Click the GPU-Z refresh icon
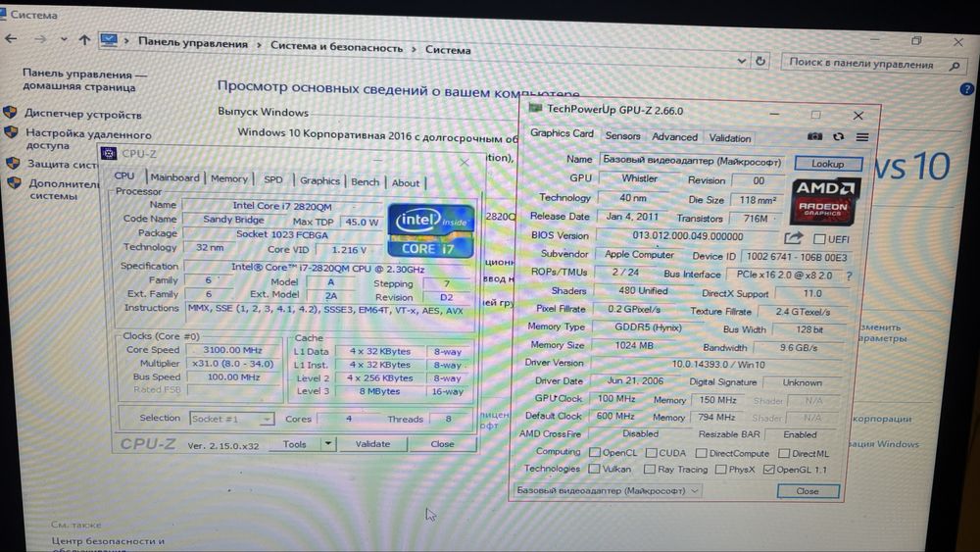The width and height of the screenshot is (980, 552). pyautogui.click(x=838, y=136)
